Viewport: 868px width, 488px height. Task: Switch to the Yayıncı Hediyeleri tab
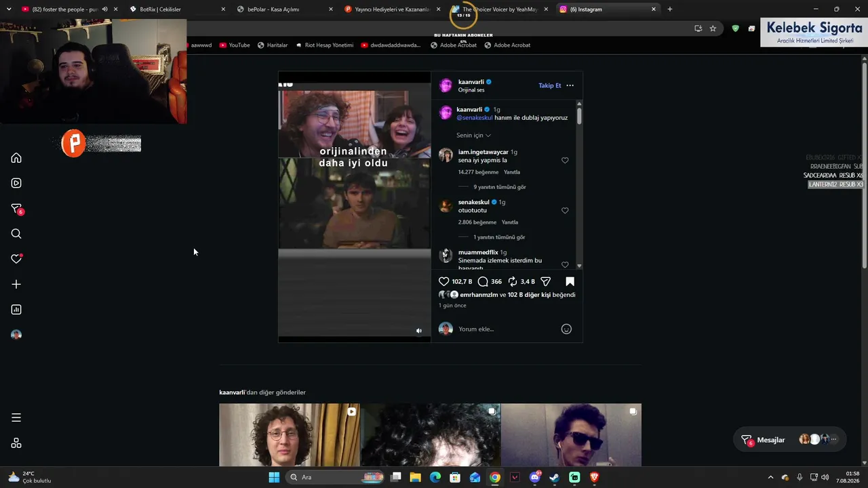click(x=392, y=9)
